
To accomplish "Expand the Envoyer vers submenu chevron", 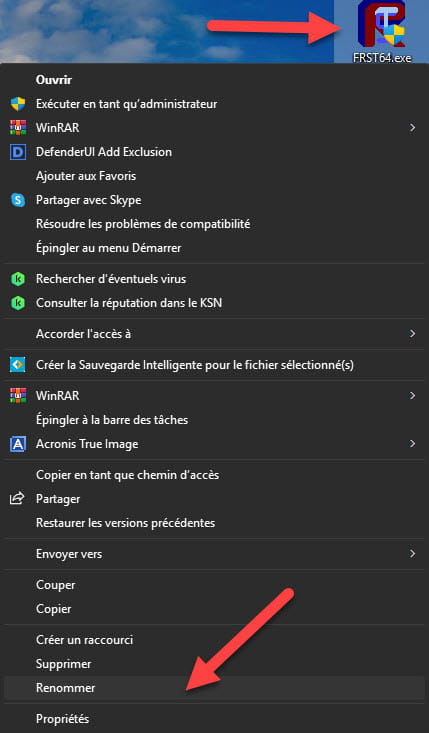I will [412, 554].
